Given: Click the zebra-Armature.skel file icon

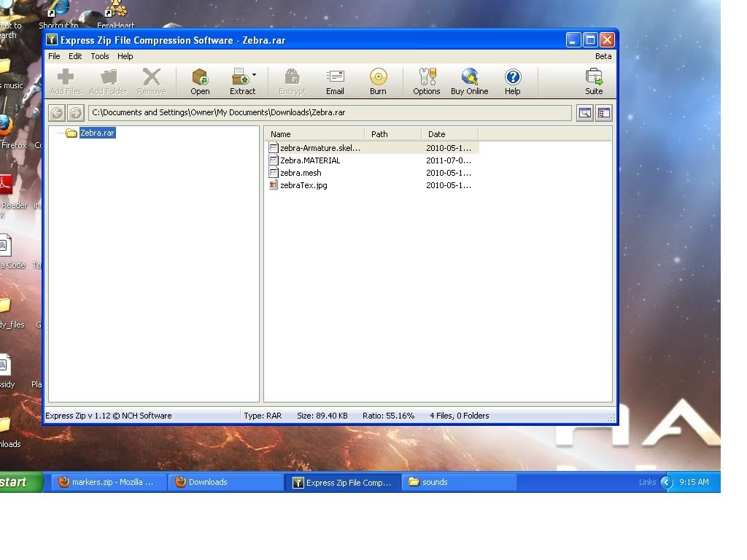Looking at the screenshot, I should (274, 147).
